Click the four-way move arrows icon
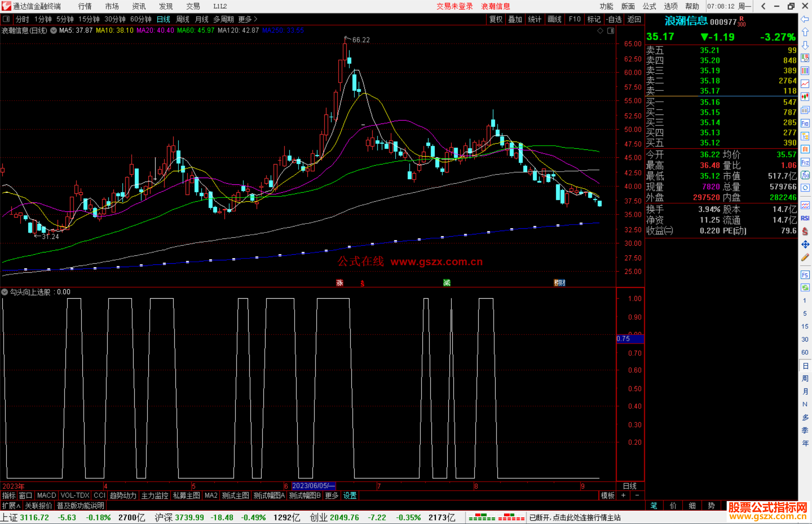The height and width of the screenshot is (524, 812). pyautogui.click(x=805, y=245)
